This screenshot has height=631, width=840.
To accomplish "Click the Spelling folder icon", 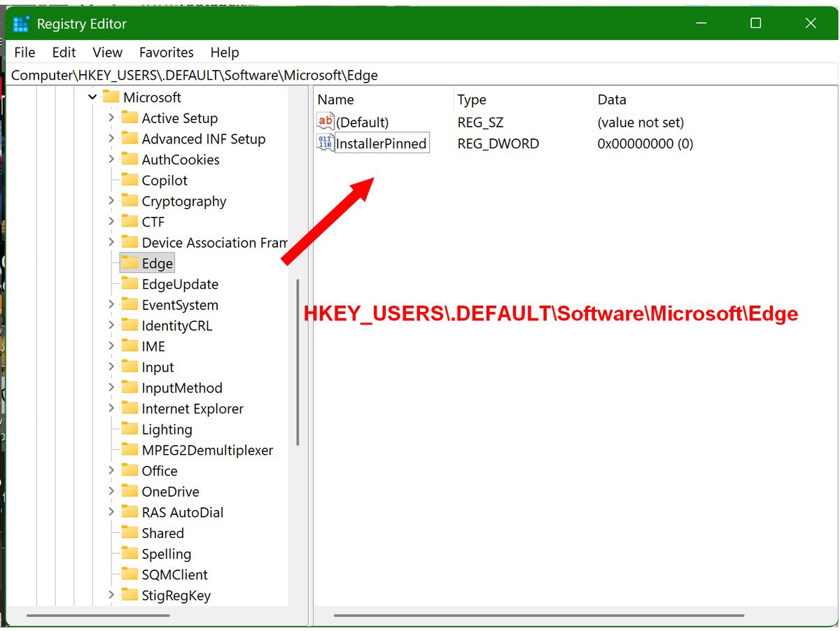I will [129, 553].
